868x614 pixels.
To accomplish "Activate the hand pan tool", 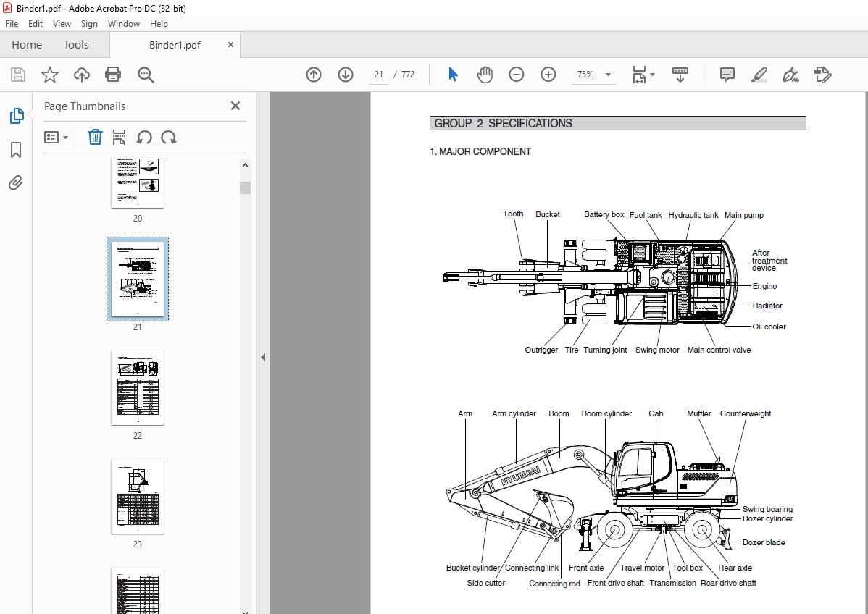I will pyautogui.click(x=485, y=75).
